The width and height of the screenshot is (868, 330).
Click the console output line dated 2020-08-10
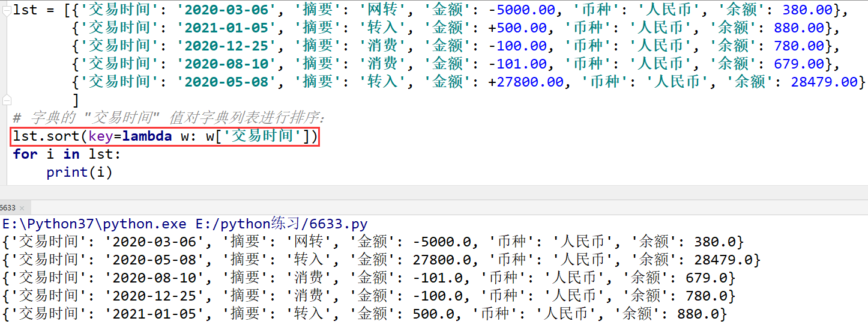pos(369,278)
